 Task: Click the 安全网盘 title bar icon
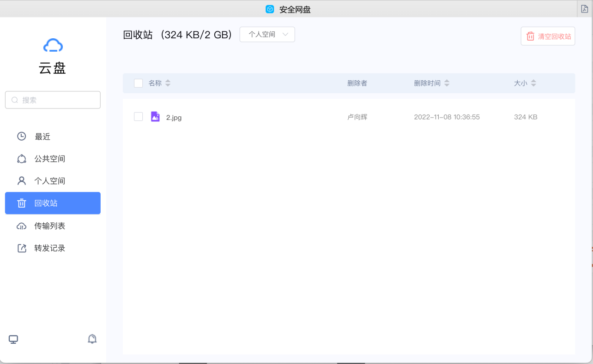(x=269, y=9)
